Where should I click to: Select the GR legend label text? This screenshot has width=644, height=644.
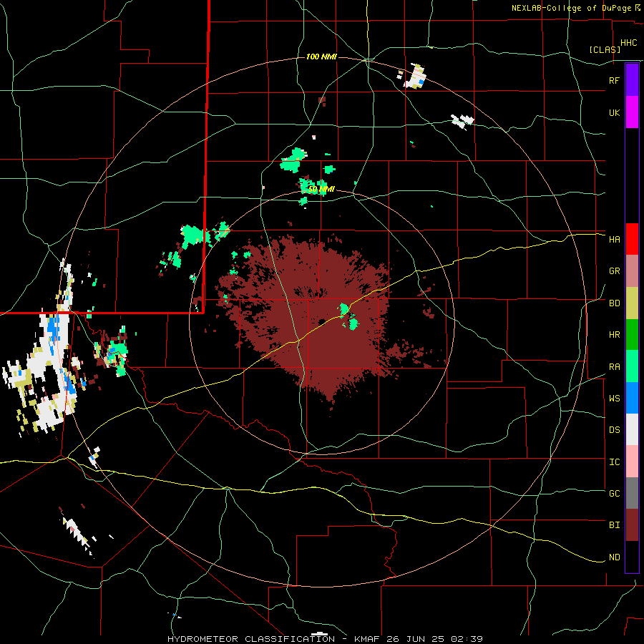pyautogui.click(x=614, y=271)
